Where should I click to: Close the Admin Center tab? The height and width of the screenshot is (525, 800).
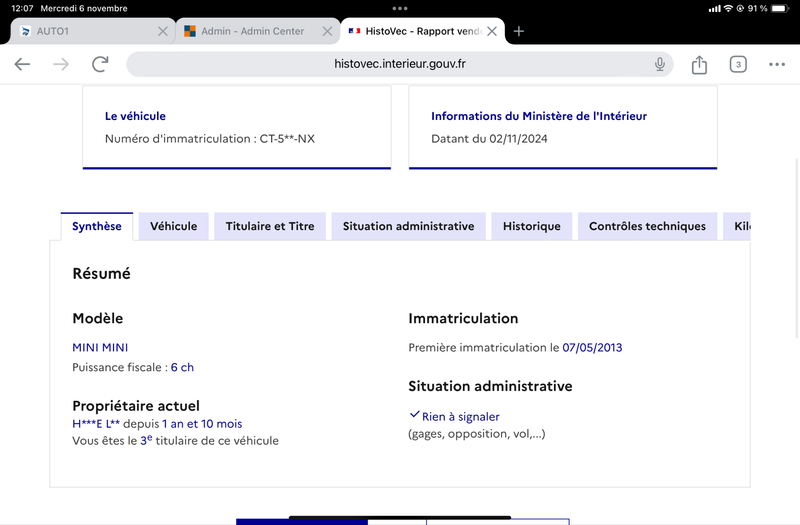pos(328,31)
